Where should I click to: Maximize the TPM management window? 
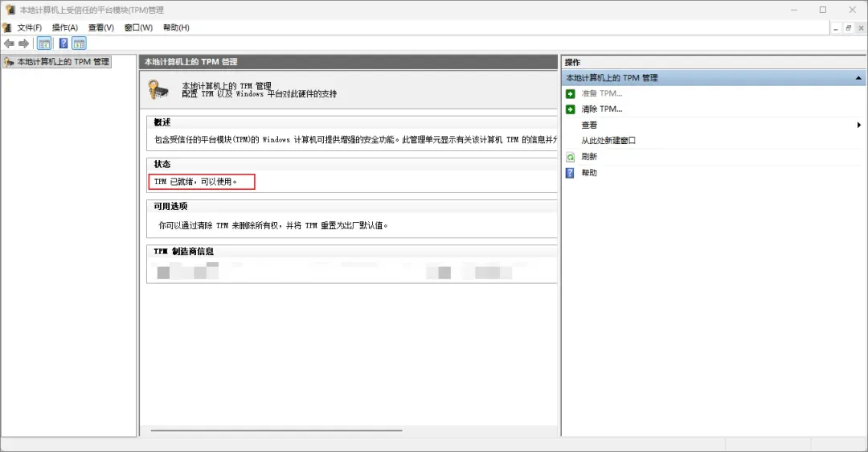(x=823, y=10)
